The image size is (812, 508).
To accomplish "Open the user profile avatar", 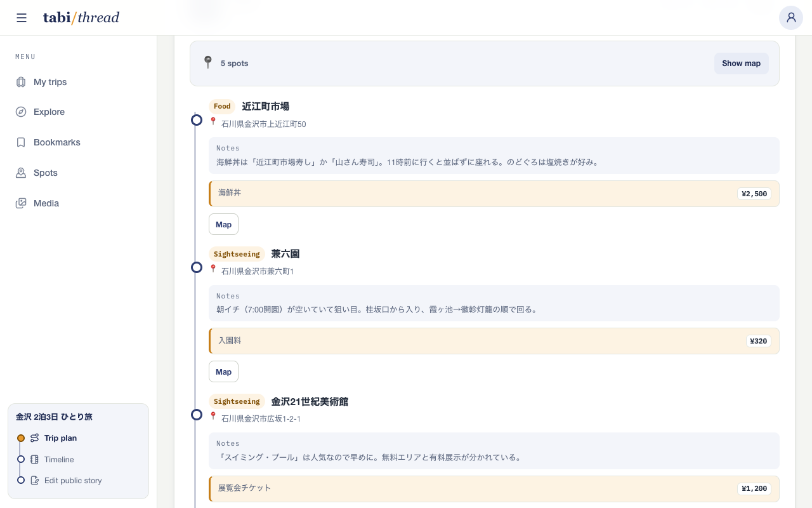I will point(791,18).
